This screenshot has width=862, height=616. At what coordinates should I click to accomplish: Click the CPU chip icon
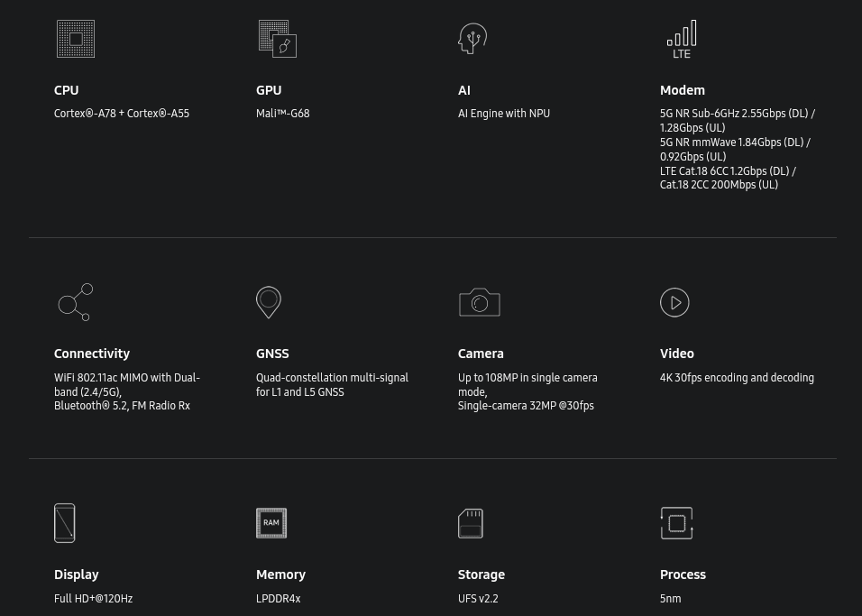point(76,39)
